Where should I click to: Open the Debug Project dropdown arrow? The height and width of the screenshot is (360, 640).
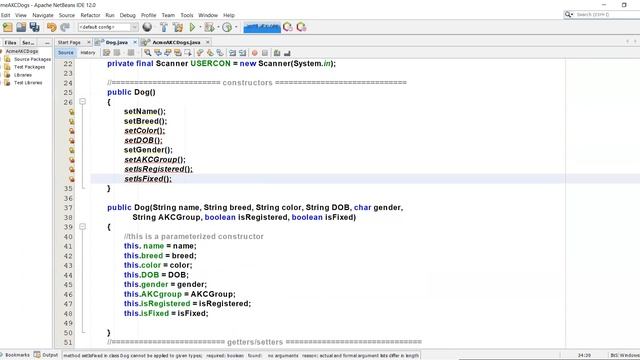tap(218, 27)
